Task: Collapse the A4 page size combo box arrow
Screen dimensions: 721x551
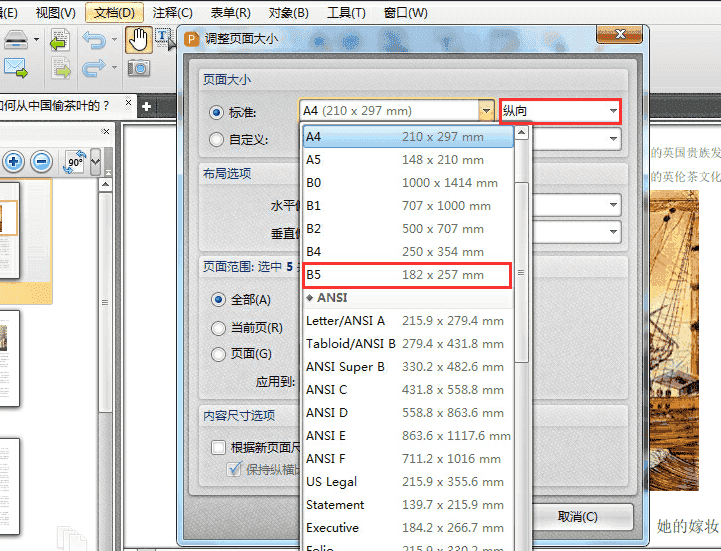Action: (x=486, y=111)
